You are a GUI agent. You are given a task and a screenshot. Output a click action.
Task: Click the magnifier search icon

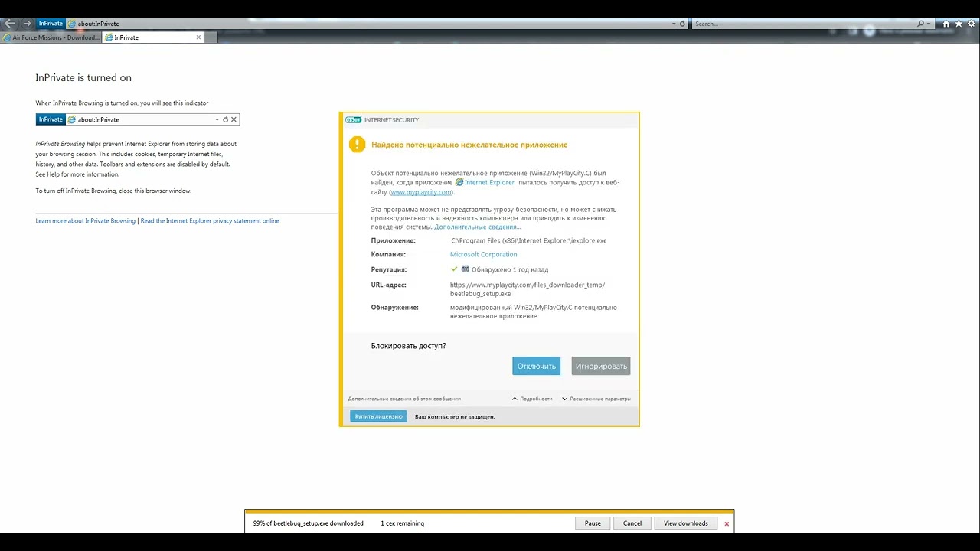pyautogui.click(x=921, y=24)
